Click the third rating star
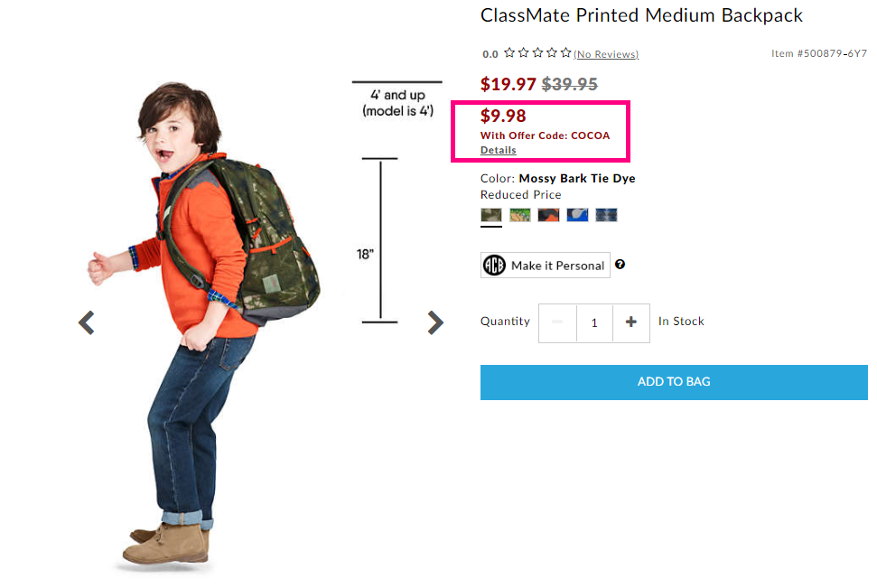The image size is (877, 588). click(537, 53)
